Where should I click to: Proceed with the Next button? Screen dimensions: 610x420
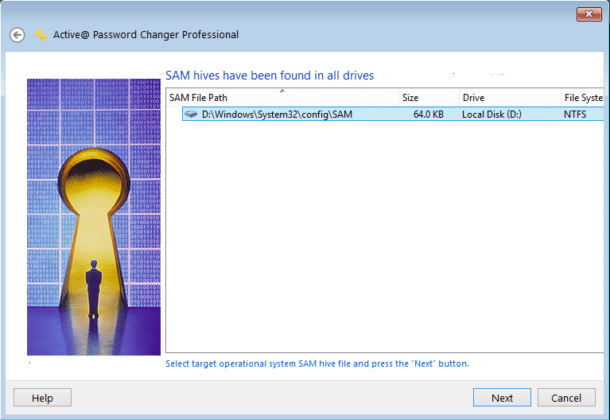coord(502,398)
